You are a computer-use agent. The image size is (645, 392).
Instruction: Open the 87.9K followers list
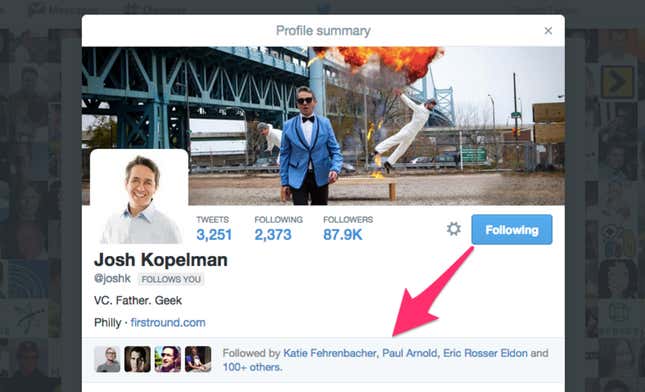pos(348,229)
